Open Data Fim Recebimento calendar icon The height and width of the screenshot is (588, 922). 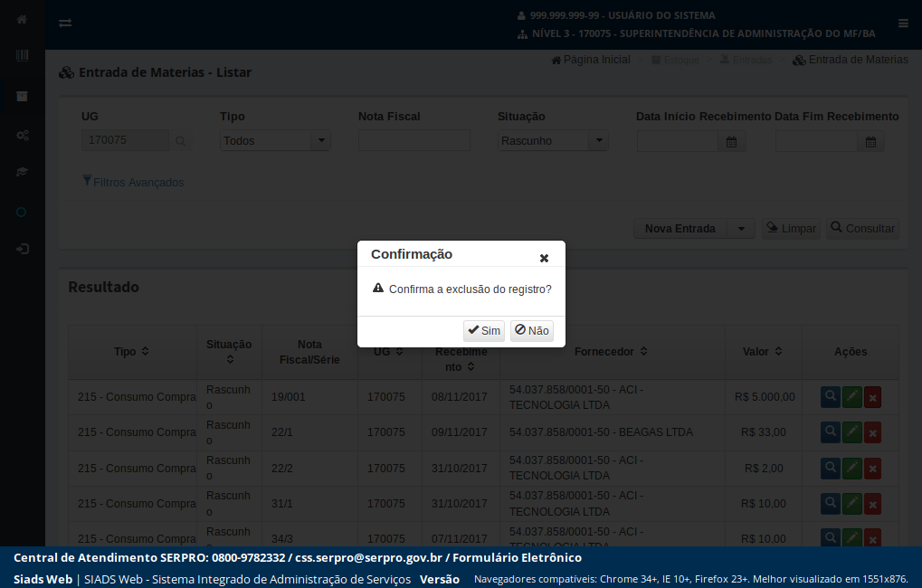click(870, 142)
